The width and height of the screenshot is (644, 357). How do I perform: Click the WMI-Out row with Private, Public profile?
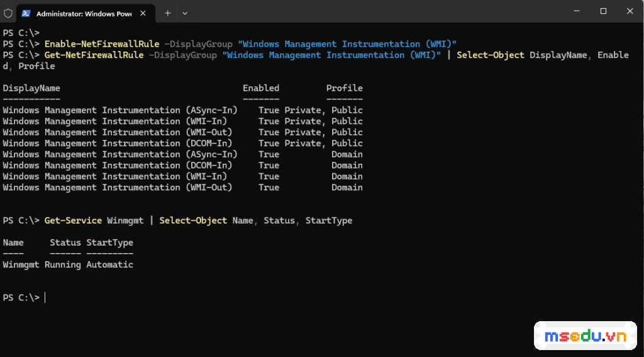pyautogui.click(x=183, y=132)
